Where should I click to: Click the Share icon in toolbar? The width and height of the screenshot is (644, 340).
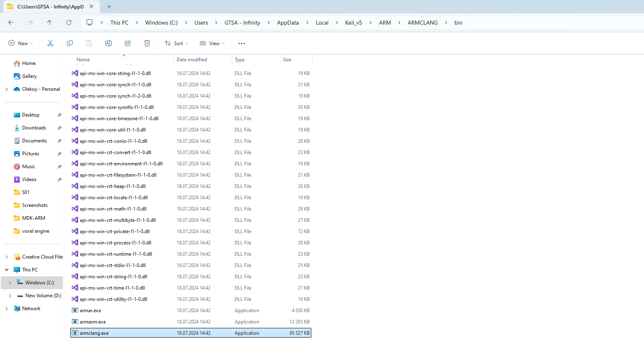click(128, 43)
